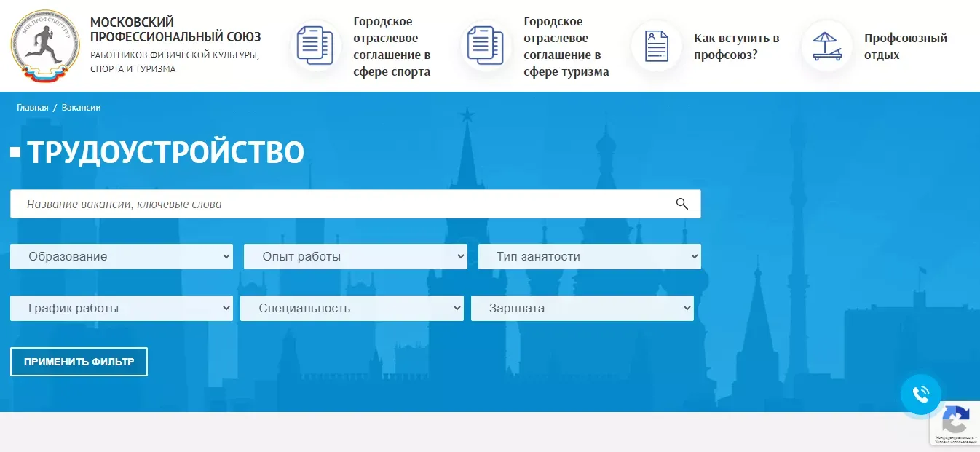Click into the vacancy keyword search field
The width and height of the screenshot is (980, 452).
(355, 204)
